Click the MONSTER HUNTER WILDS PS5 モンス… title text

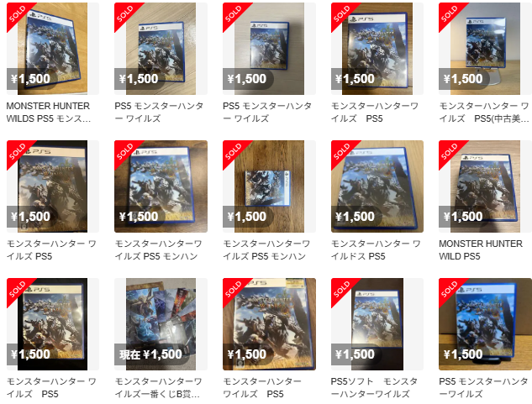[x=49, y=113]
